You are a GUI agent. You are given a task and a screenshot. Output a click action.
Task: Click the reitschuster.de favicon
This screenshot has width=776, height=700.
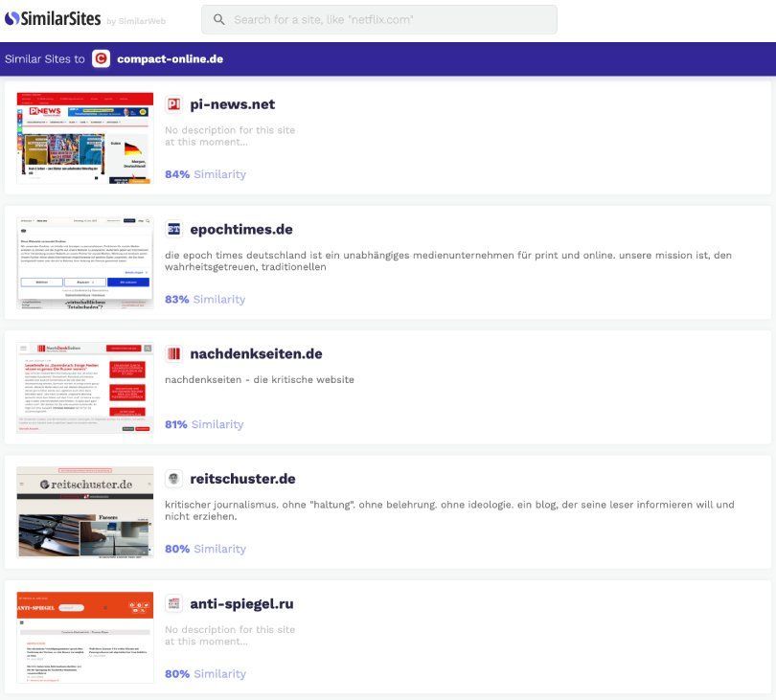[173, 479]
